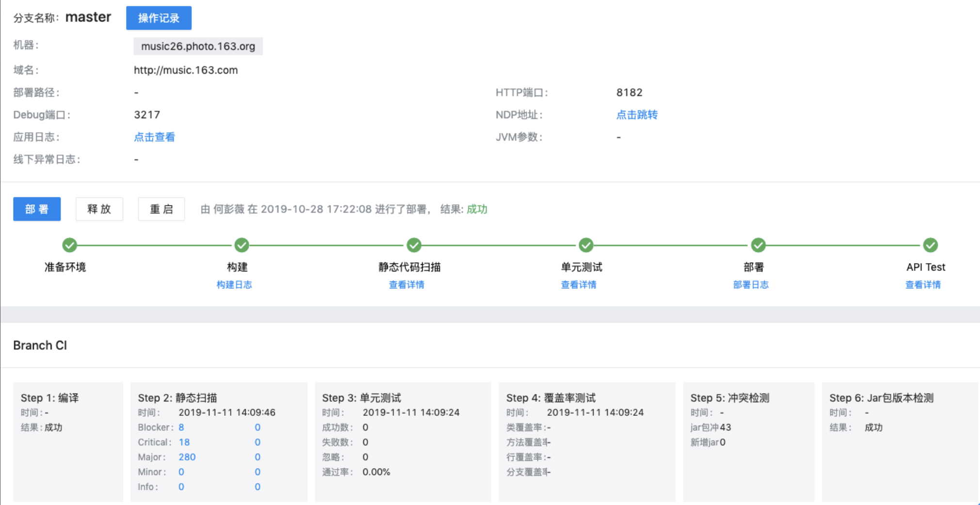Click the 构建 step green checkmark icon
Screen dimensions: 980x505
pyautogui.click(x=242, y=245)
